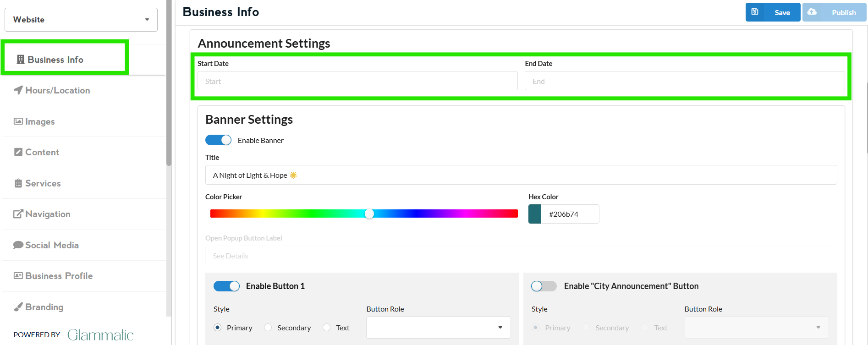Click the Hours/Location paper plane icon
Viewport: 868px width, 345px height.
(x=18, y=90)
